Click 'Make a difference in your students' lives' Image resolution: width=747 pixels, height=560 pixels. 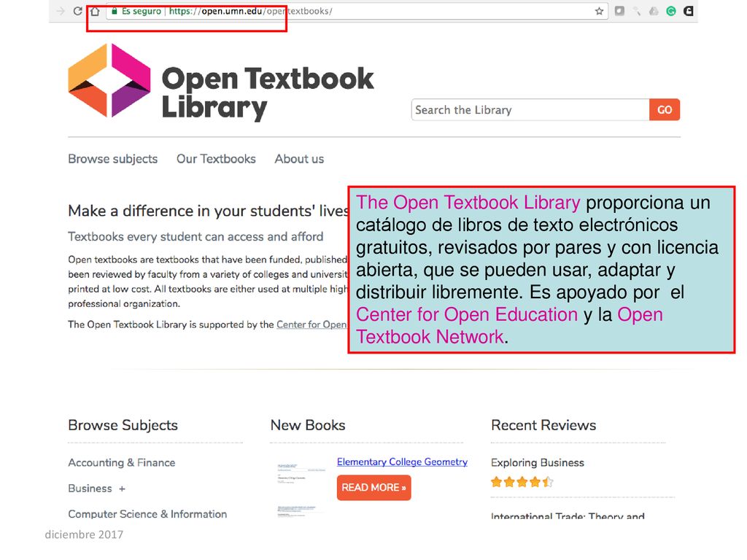208,211
